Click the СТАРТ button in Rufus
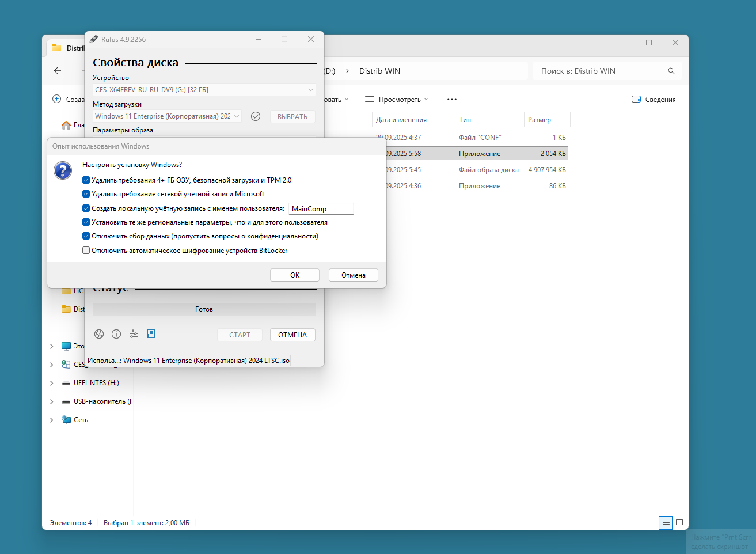Image resolution: width=756 pixels, height=554 pixels. click(240, 335)
